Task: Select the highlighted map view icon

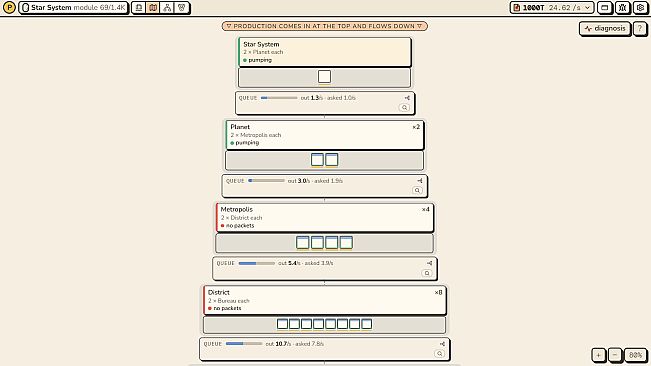Action: [153, 7]
